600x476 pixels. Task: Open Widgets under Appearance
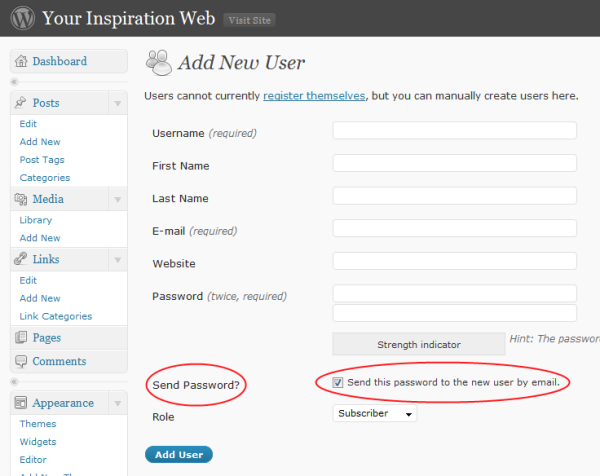click(x=38, y=441)
